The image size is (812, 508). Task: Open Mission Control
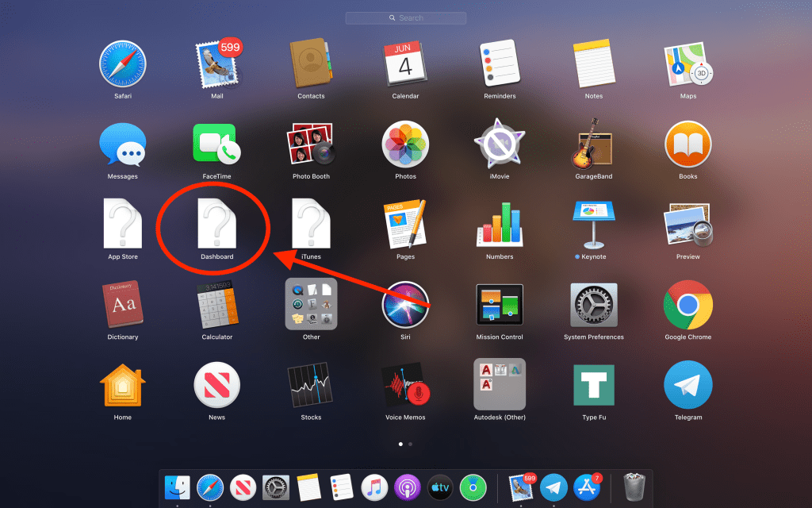(500, 305)
